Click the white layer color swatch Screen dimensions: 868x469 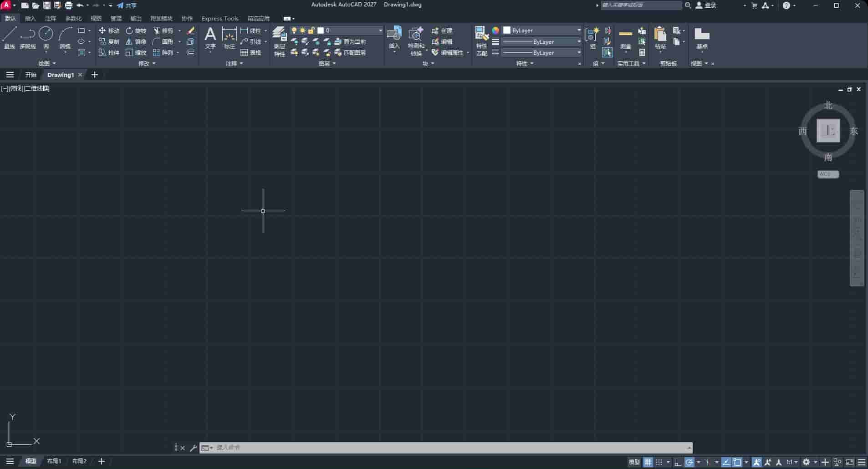(x=321, y=30)
